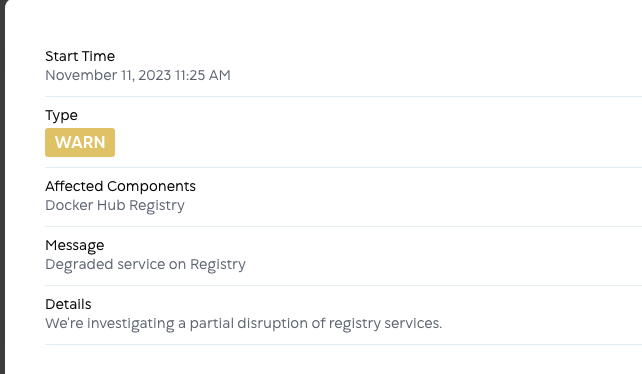Click the partial disruption details sentence

point(244,324)
